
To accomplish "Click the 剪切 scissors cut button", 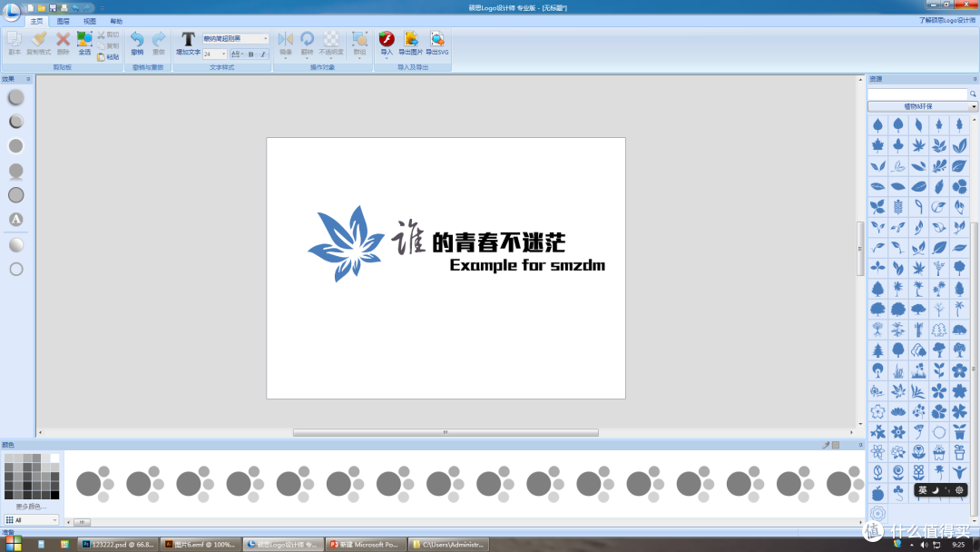I will click(108, 35).
